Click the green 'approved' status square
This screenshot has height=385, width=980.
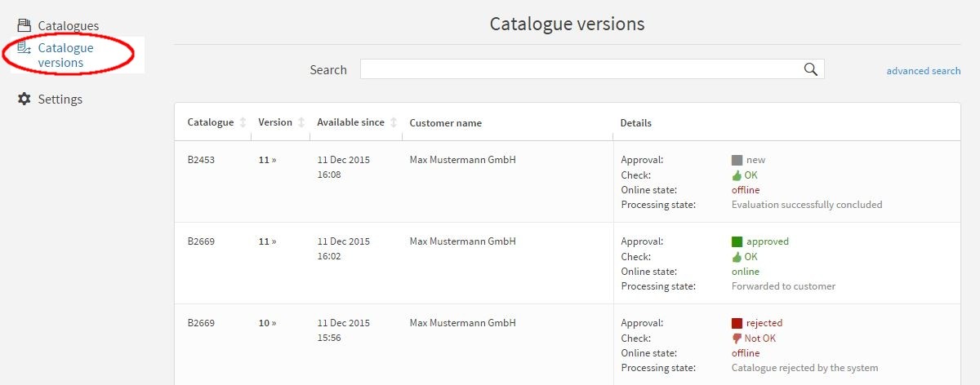point(737,241)
